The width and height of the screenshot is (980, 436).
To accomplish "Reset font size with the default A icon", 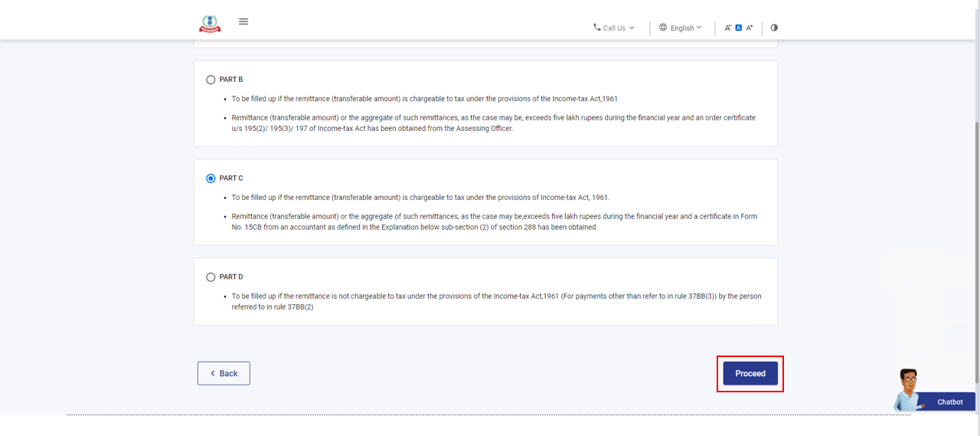I will 739,28.
